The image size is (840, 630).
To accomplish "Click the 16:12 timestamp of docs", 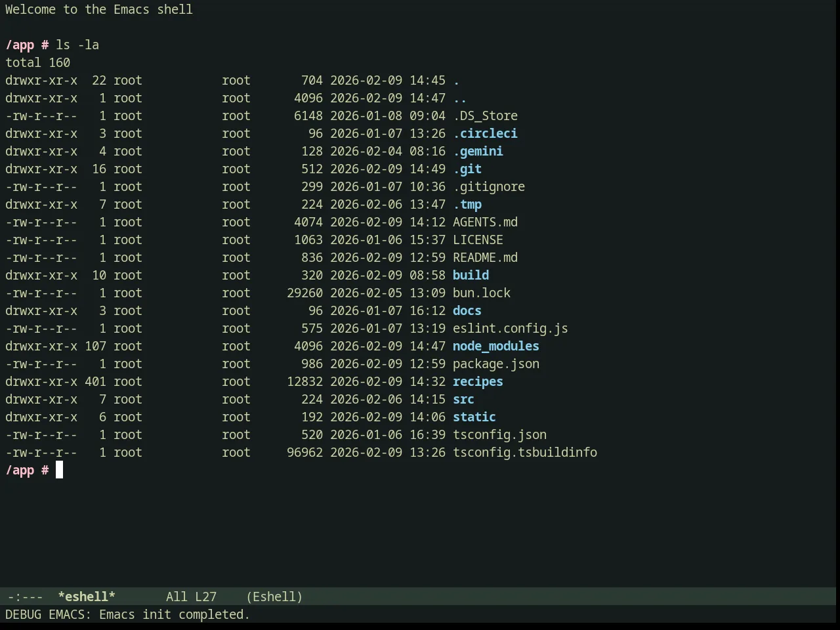I will pos(427,310).
